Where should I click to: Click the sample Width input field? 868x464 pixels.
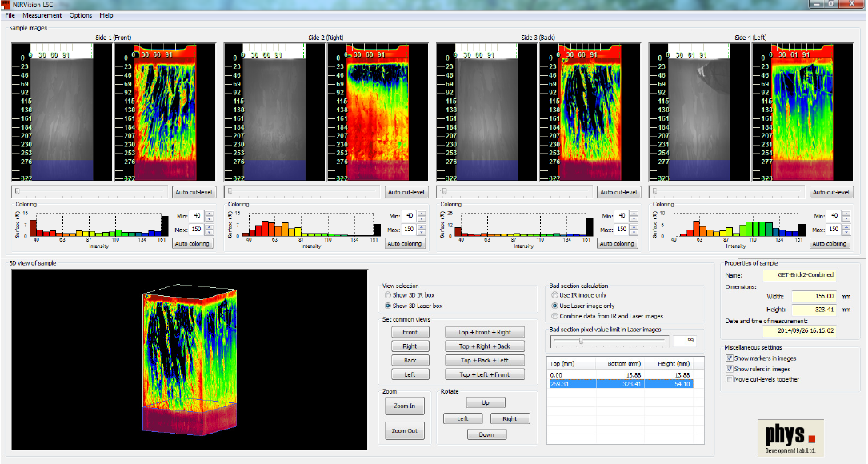pos(814,296)
